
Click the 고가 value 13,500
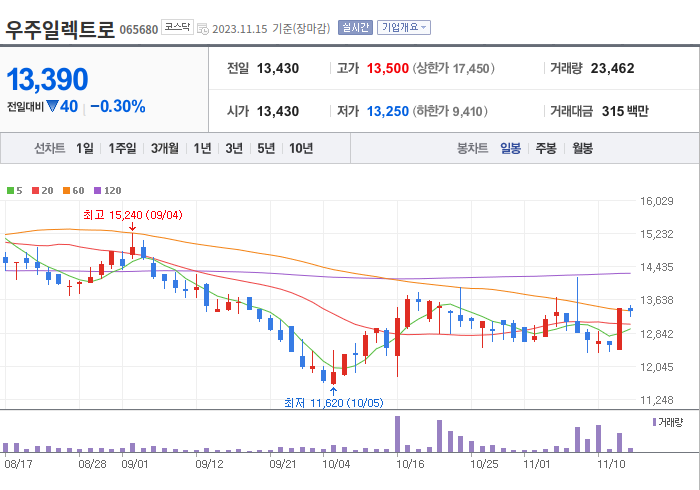[x=388, y=68]
